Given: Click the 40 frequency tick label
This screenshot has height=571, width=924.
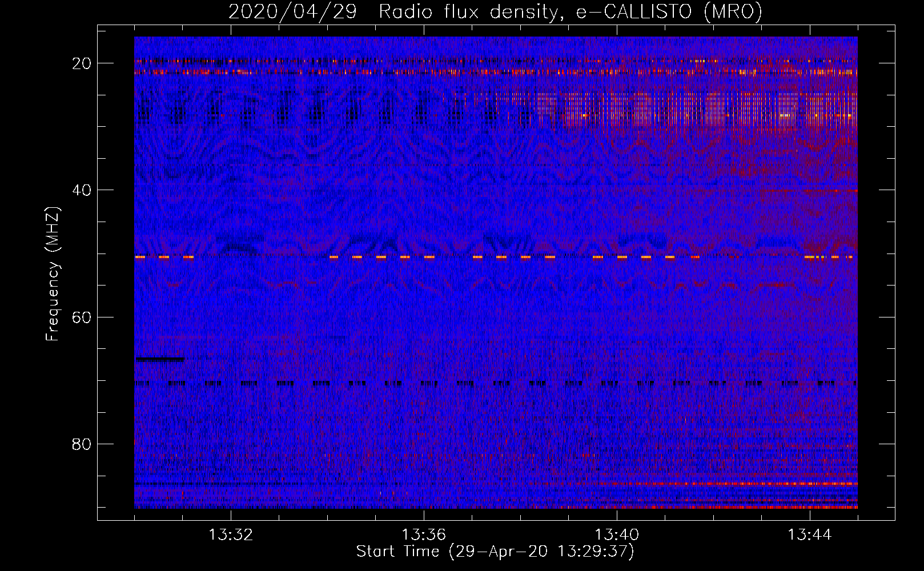Looking at the screenshot, I should [x=82, y=190].
